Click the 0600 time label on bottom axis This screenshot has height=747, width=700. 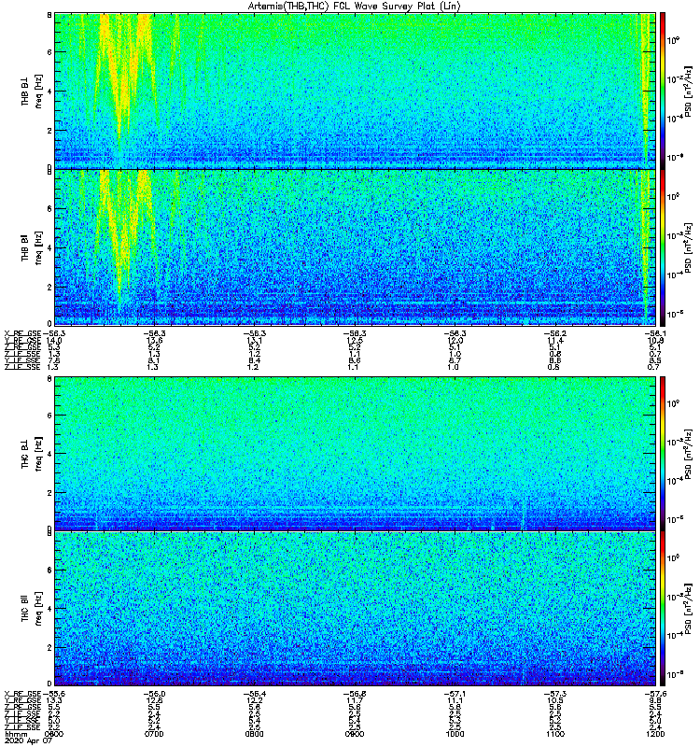pyautogui.click(x=53, y=734)
